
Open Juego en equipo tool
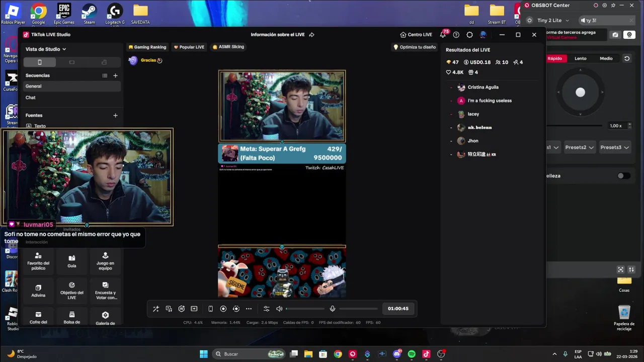(105, 261)
